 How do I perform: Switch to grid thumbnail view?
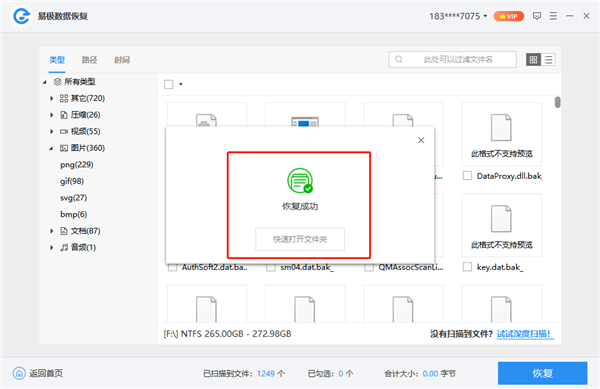(533, 60)
